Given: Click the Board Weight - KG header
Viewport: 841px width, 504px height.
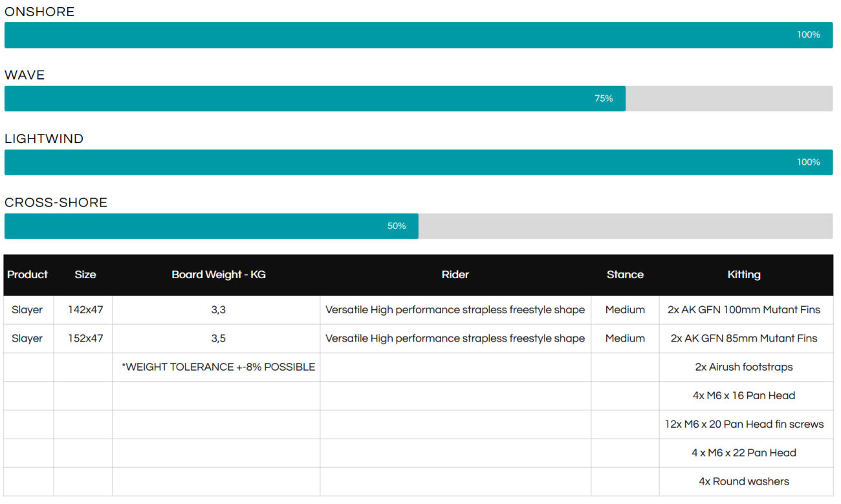Looking at the screenshot, I should [219, 275].
